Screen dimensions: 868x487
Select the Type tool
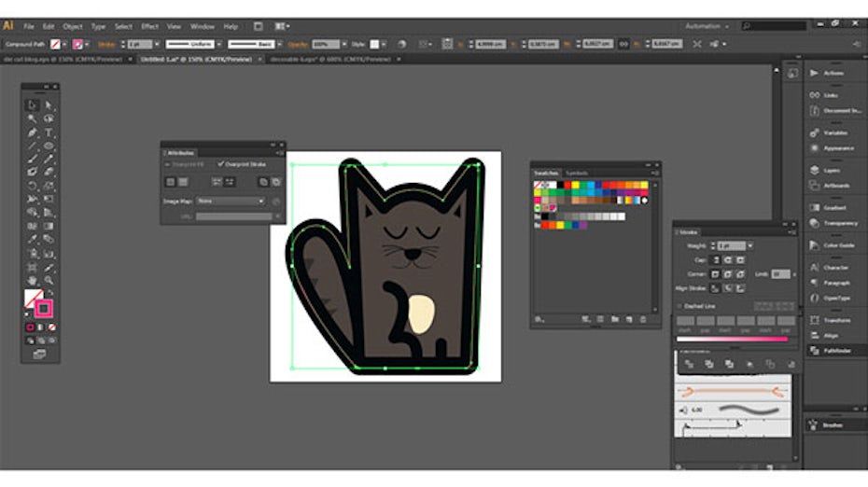click(x=49, y=132)
